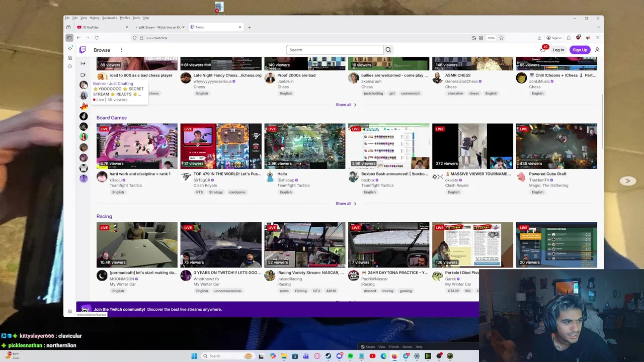Open the browser downloads icon
644x362 pixels.
pos(539,38)
